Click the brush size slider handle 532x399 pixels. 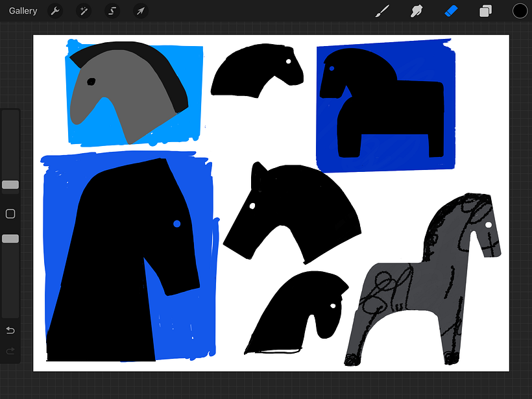[10, 185]
